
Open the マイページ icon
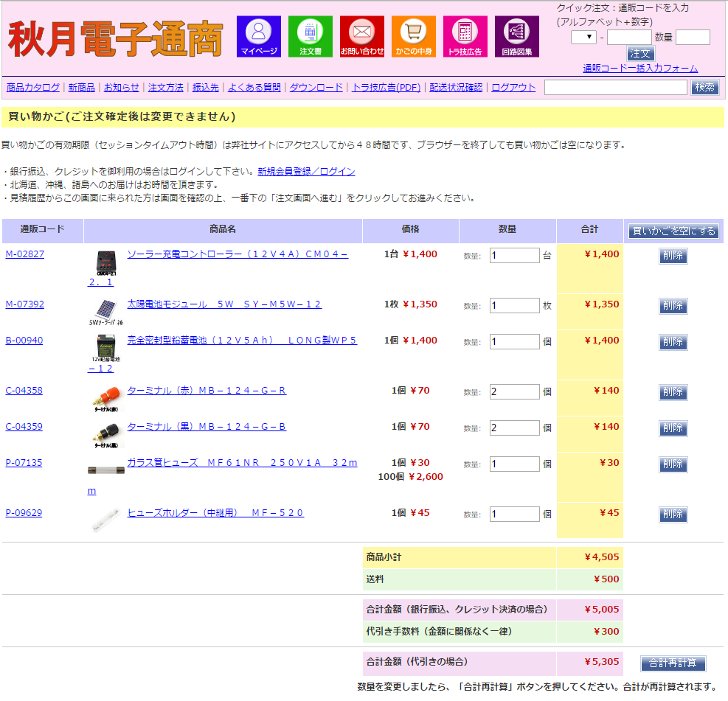click(259, 37)
